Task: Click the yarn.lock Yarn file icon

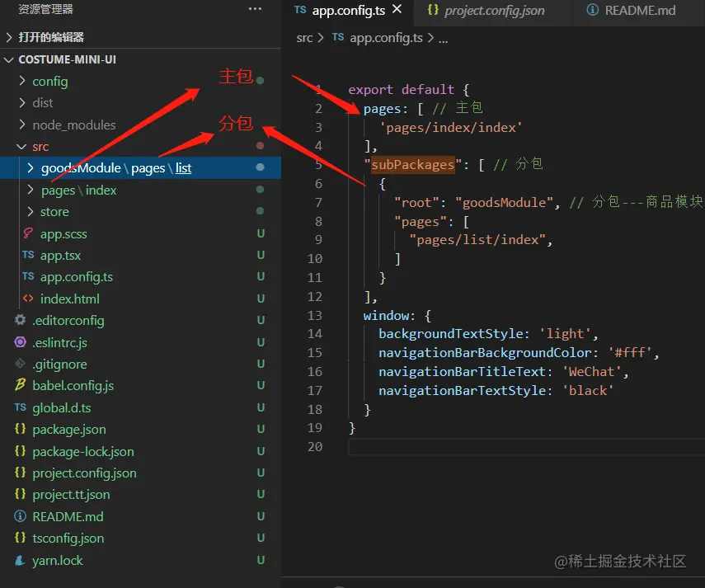Action: 20,561
